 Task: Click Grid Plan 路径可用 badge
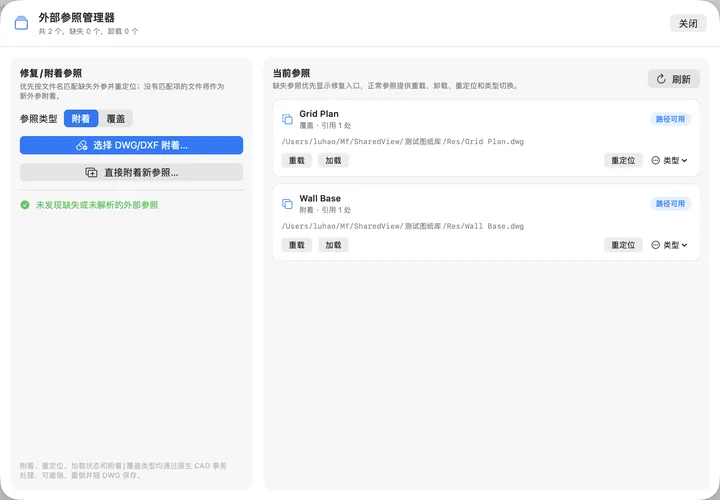tap(670, 119)
